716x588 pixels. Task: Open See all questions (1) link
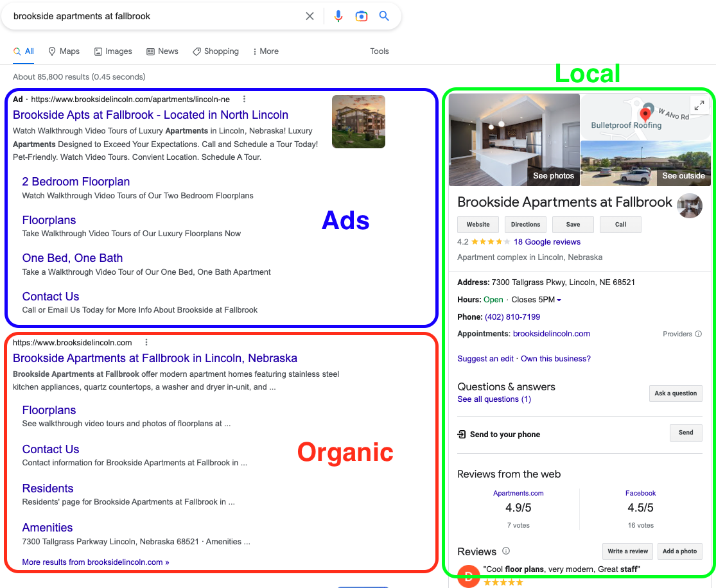pyautogui.click(x=494, y=399)
